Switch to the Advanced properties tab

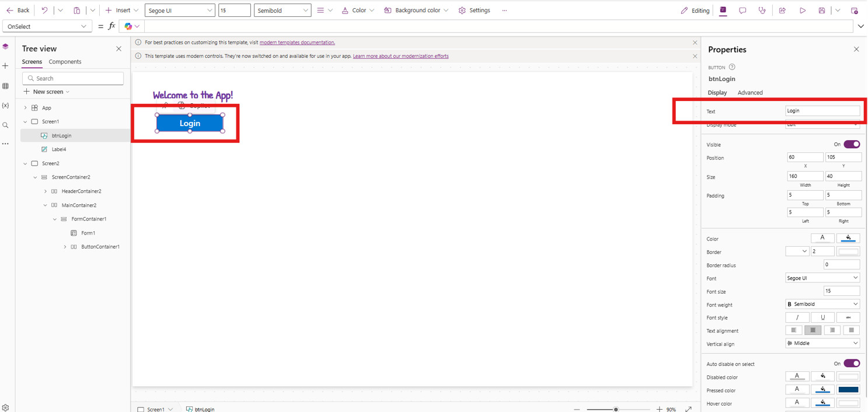[x=750, y=93]
